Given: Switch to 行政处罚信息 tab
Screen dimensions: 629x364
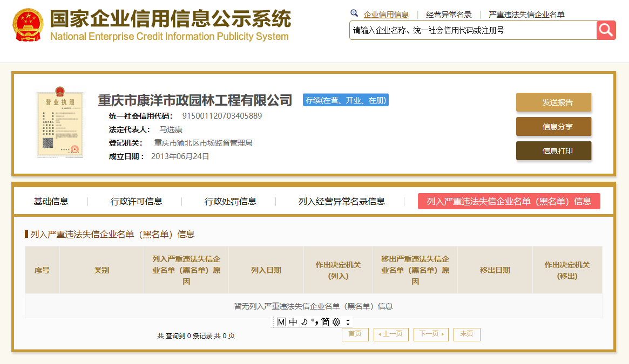Looking at the screenshot, I should tap(230, 201).
